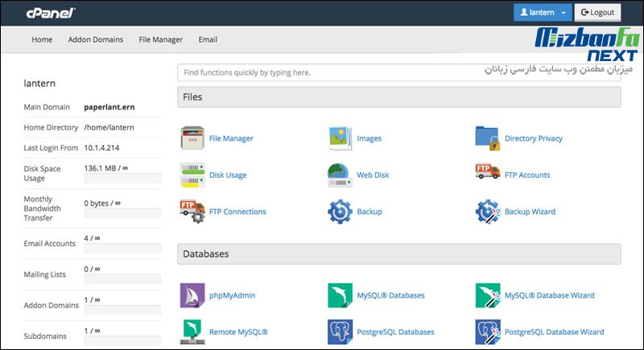Click the Images icon
This screenshot has width=644, height=350.
click(341, 138)
